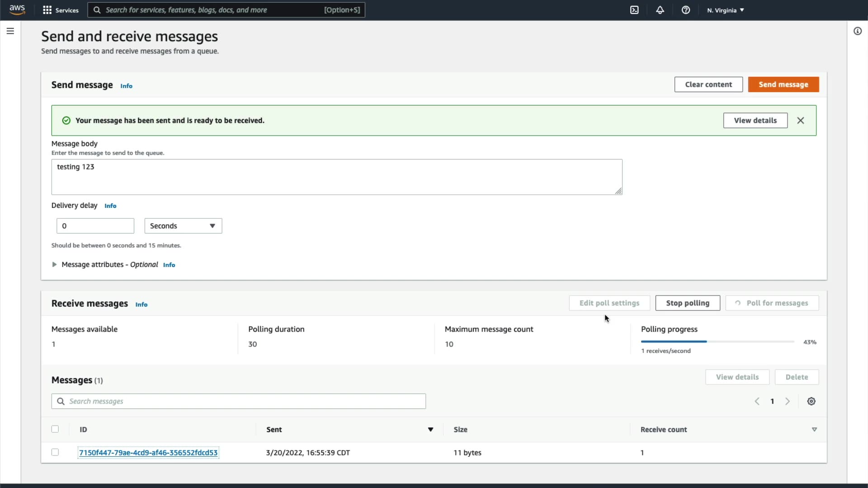Dismiss the green success banner

coord(801,121)
